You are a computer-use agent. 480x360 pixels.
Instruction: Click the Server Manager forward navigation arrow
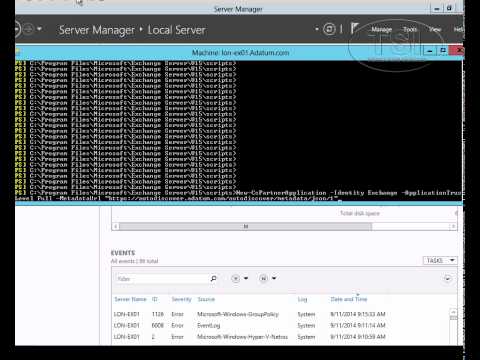coord(28,29)
